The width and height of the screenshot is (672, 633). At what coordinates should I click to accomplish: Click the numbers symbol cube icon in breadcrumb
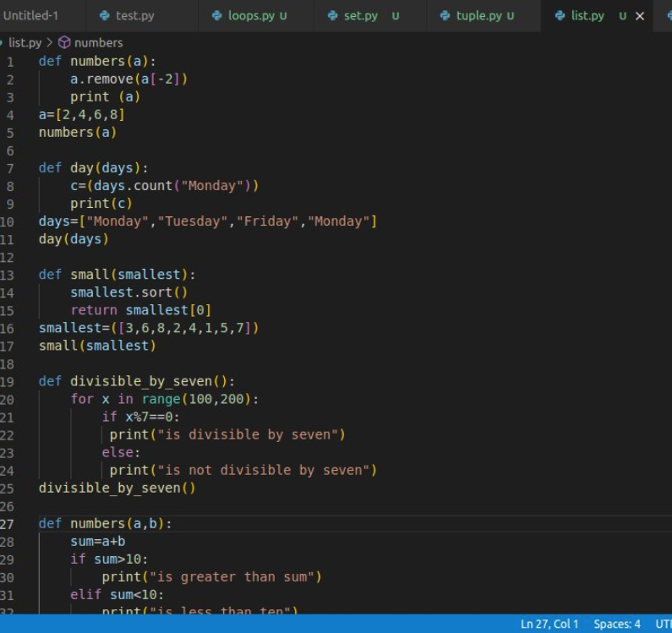(x=64, y=42)
